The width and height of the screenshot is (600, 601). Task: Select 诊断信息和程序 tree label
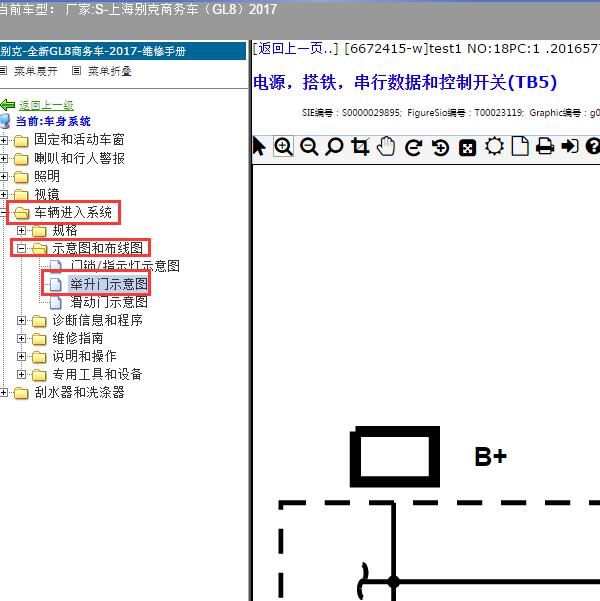click(x=97, y=320)
